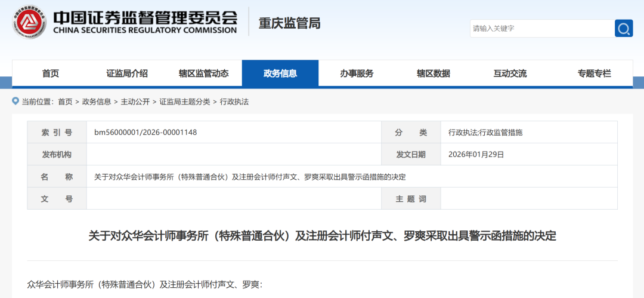Click the location pin icon in breadcrumb
644x298 pixels.
pyautogui.click(x=16, y=102)
